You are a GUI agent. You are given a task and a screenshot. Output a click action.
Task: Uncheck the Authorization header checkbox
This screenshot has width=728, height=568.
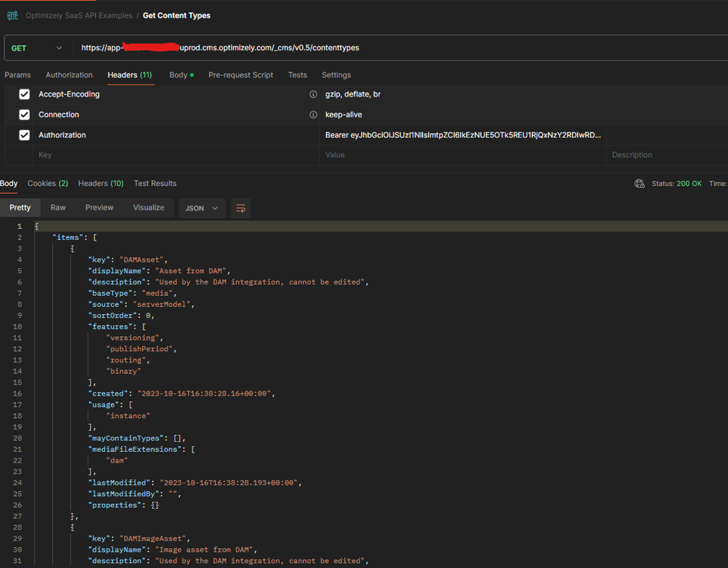pos(25,135)
